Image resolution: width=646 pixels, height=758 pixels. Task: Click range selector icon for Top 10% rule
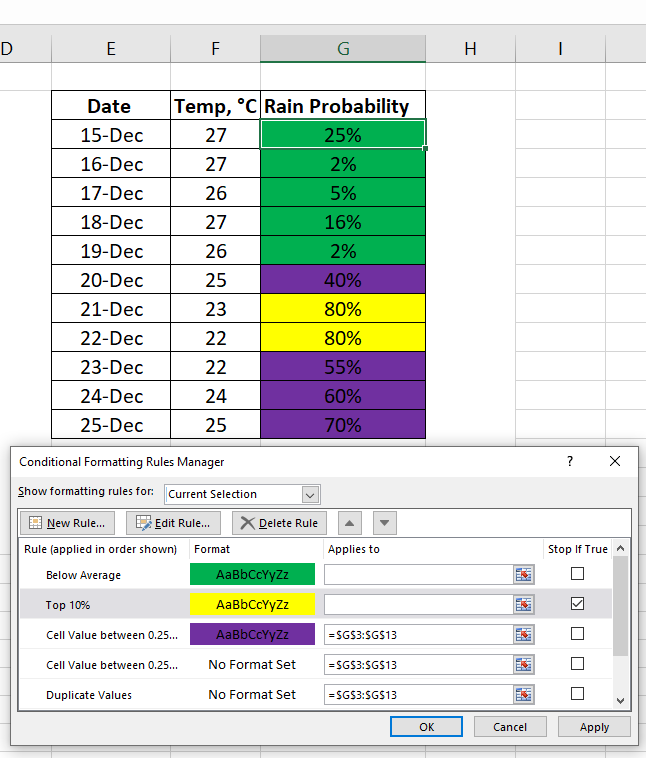pyautogui.click(x=524, y=605)
